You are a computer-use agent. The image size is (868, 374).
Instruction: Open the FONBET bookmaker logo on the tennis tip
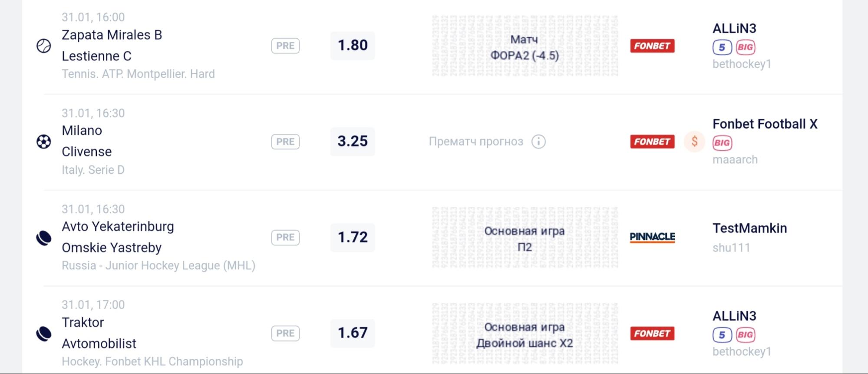click(652, 45)
